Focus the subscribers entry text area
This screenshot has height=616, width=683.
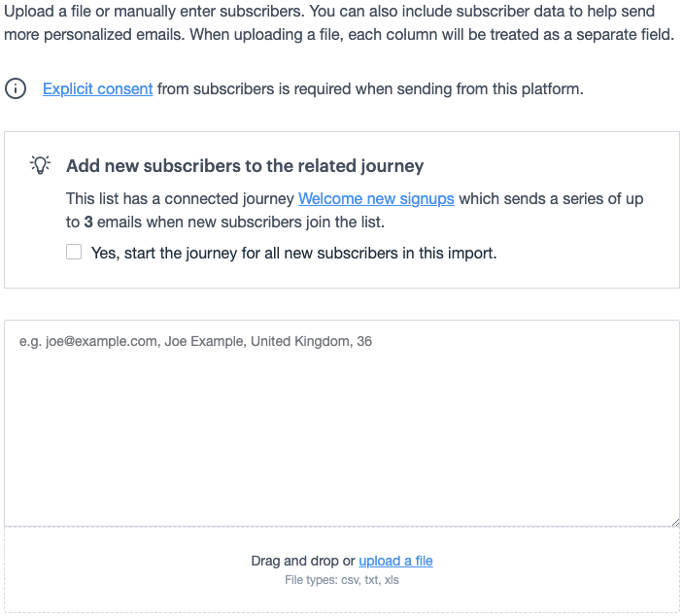(x=341, y=428)
